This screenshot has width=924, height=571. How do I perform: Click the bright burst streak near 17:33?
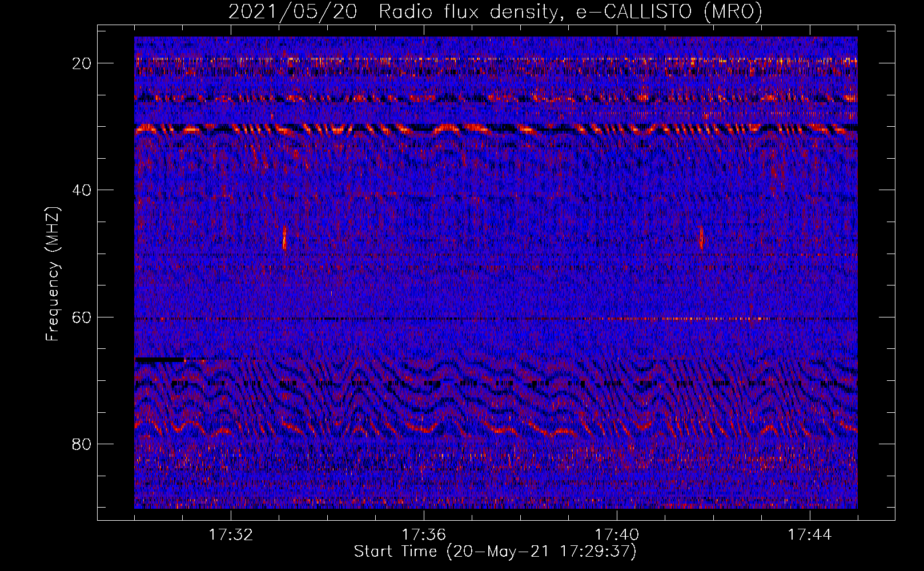coord(284,238)
